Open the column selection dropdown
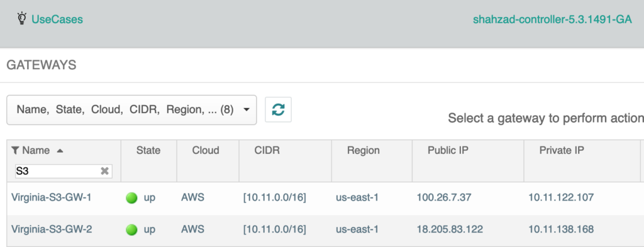The width and height of the screenshot is (644, 247). 131,110
